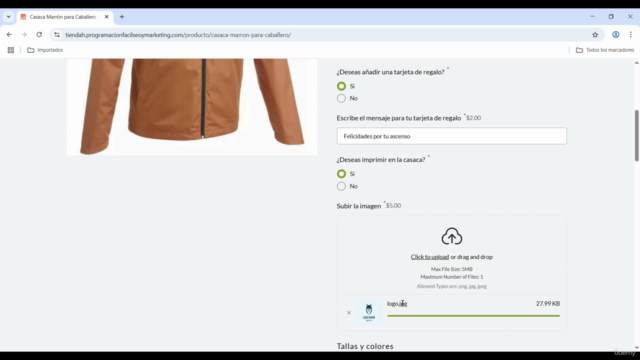Click the 'Click to upload' link
Screen dimensions: 640x360
(429, 257)
